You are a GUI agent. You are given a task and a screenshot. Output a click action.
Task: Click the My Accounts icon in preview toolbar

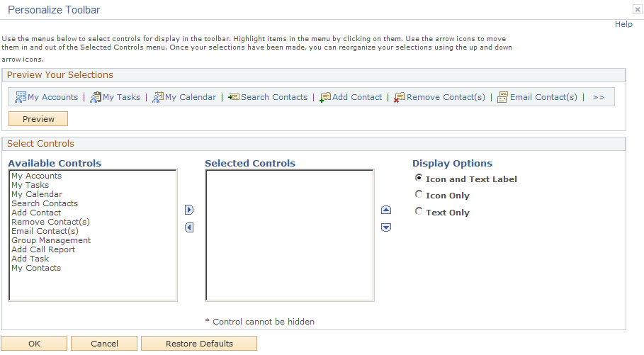click(21, 97)
